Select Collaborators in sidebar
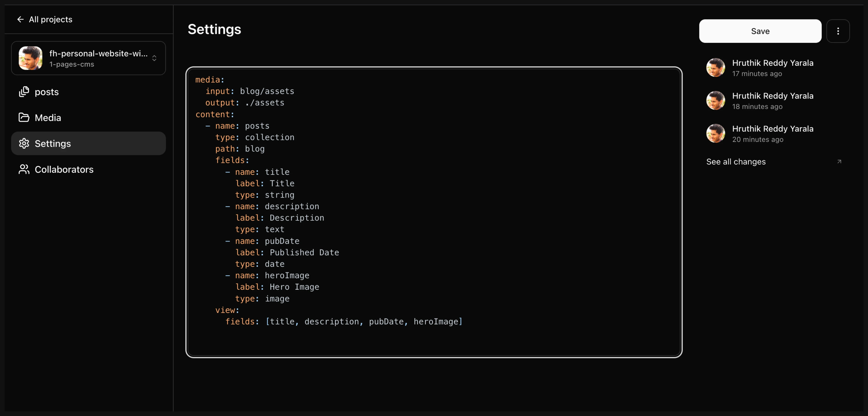This screenshot has height=416, width=868. click(x=64, y=170)
